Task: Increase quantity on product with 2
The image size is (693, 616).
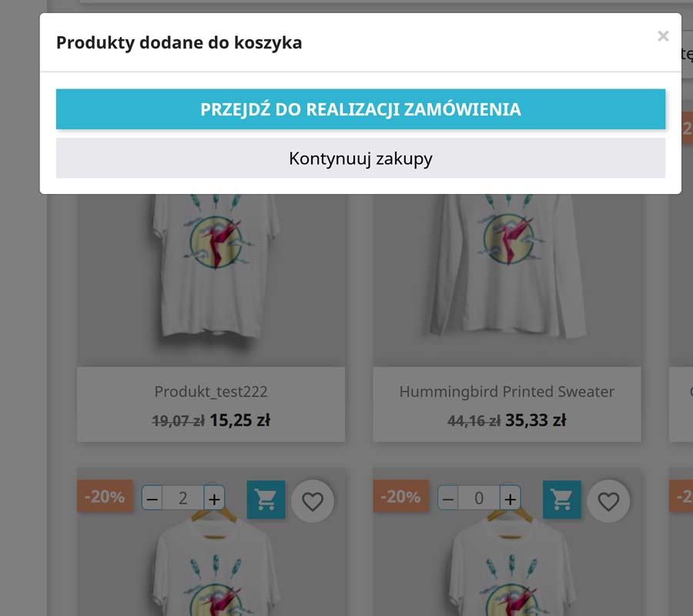Action: tap(214, 498)
